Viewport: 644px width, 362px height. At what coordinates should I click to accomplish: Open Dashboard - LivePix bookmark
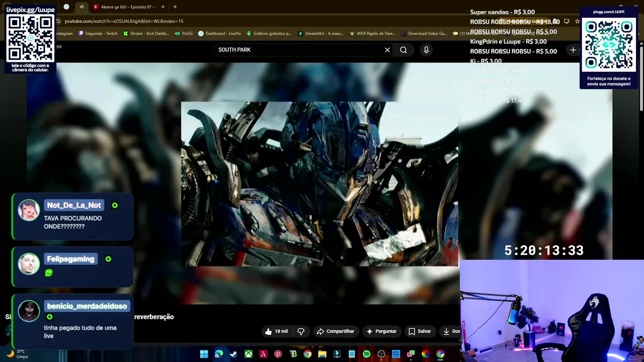(x=219, y=34)
